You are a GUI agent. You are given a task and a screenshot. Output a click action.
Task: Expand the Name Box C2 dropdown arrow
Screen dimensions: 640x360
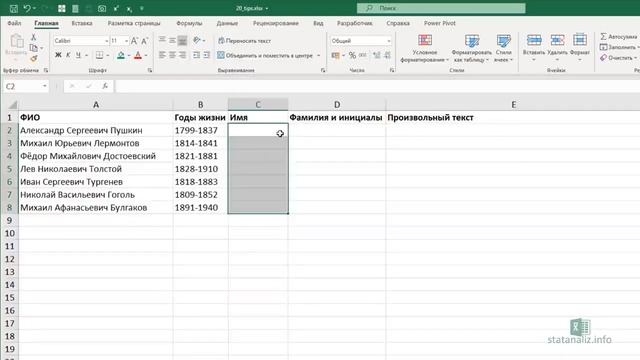point(44,86)
